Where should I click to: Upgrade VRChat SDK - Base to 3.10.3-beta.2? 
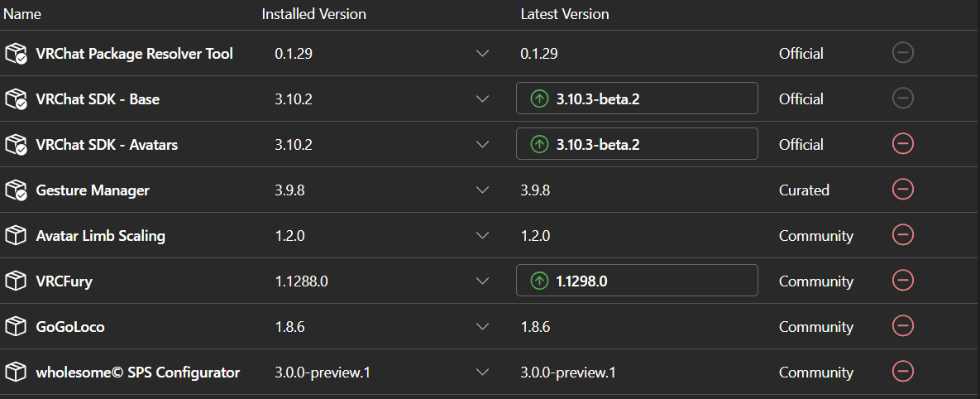click(637, 99)
